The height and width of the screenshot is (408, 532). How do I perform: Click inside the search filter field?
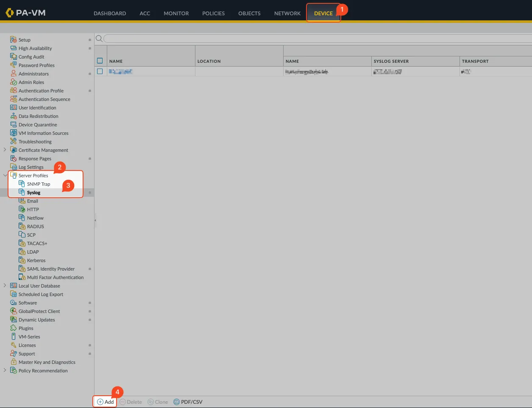tap(314, 39)
